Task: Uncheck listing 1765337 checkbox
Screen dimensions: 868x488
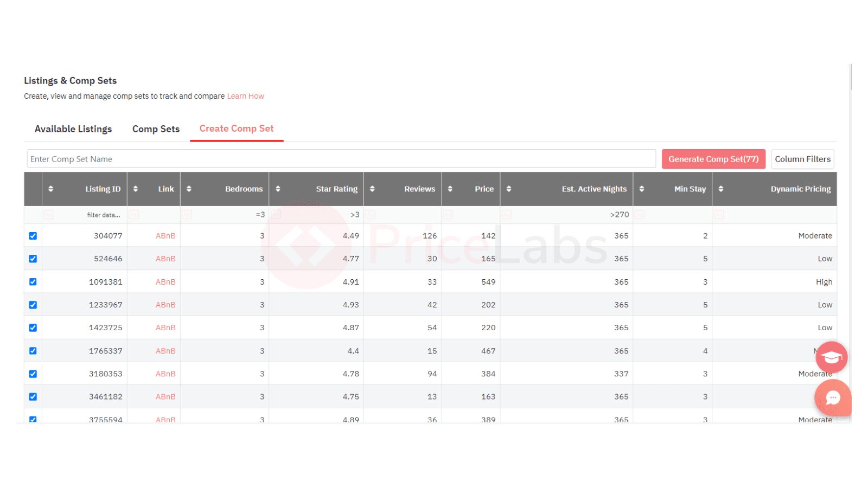Action: [33, 351]
